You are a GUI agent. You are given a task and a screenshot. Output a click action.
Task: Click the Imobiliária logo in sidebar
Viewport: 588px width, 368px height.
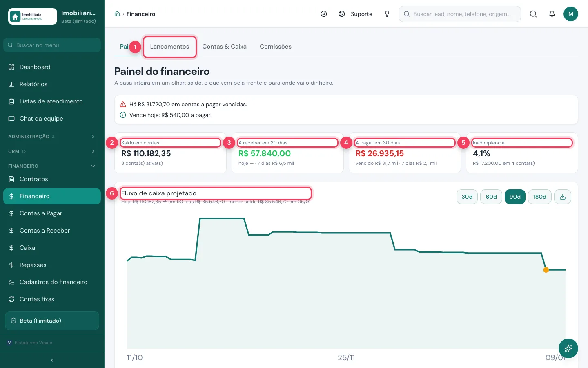coord(33,16)
